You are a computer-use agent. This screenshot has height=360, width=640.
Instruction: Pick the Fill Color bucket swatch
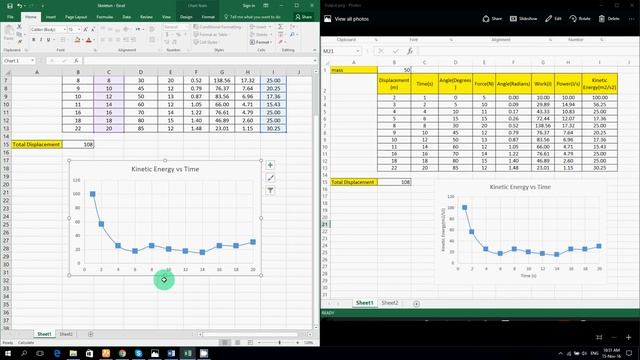(77, 40)
